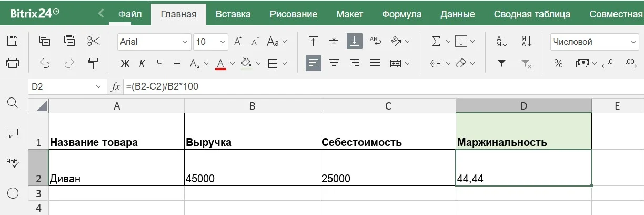Open the font size dropdown showing 10

222,42
